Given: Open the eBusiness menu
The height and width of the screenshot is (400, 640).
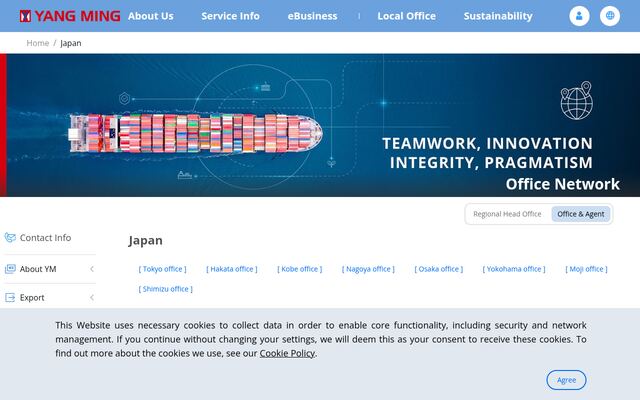Looking at the screenshot, I should point(312,16).
